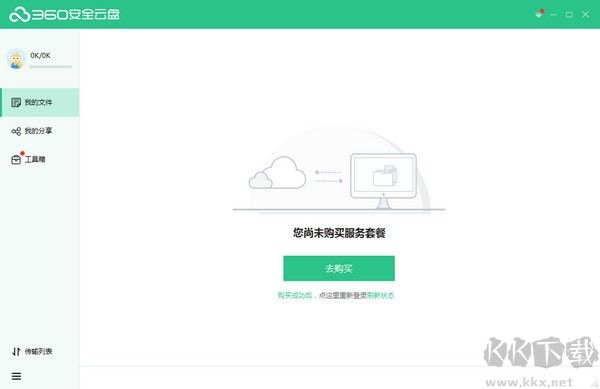Click the storage capacity progress bar
This screenshot has height=389, width=600.
click(51, 67)
